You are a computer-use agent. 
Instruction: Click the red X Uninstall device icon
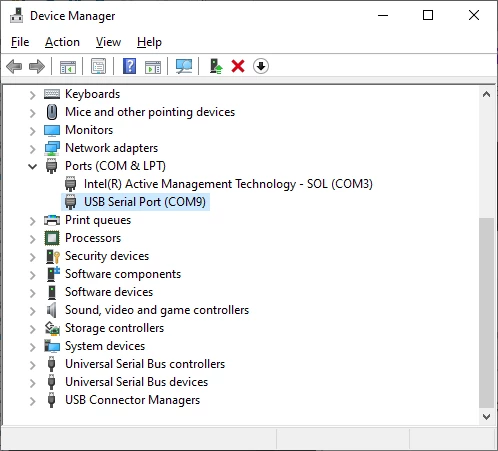click(238, 66)
